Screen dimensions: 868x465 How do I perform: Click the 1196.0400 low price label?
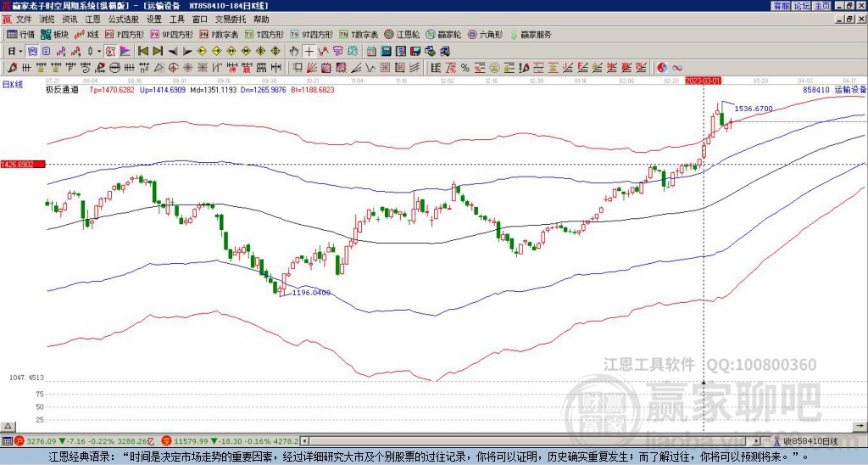pos(311,293)
